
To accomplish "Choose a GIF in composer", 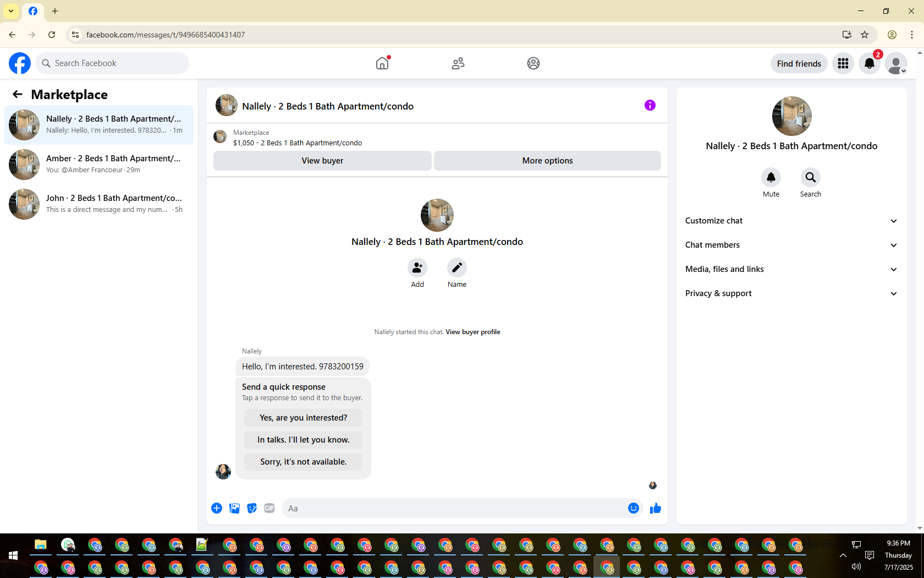I will (x=269, y=508).
